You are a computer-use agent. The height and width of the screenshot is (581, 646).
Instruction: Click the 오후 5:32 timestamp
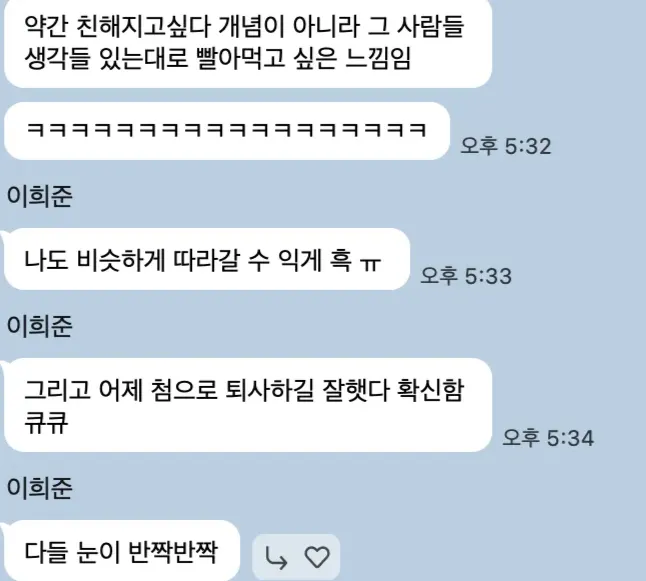pyautogui.click(x=506, y=146)
